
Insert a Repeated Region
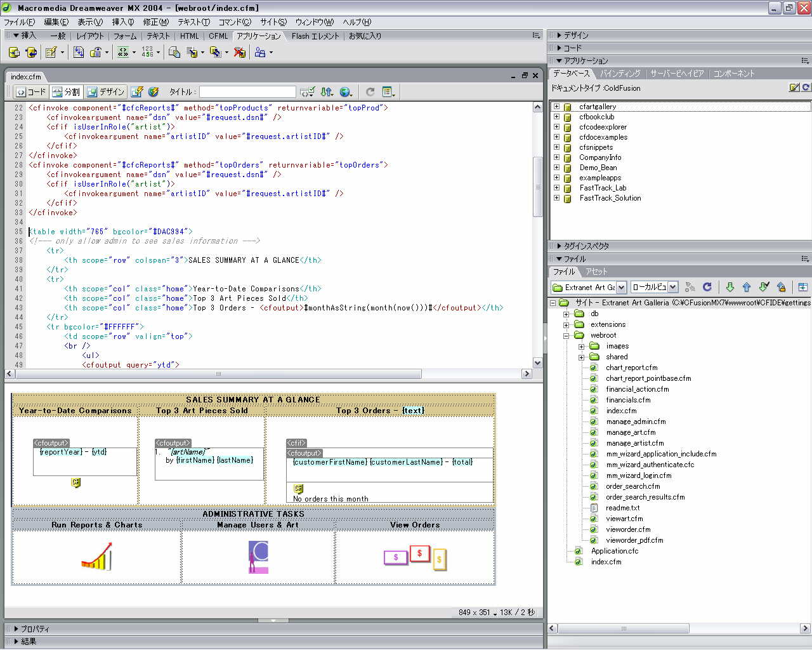79,52
